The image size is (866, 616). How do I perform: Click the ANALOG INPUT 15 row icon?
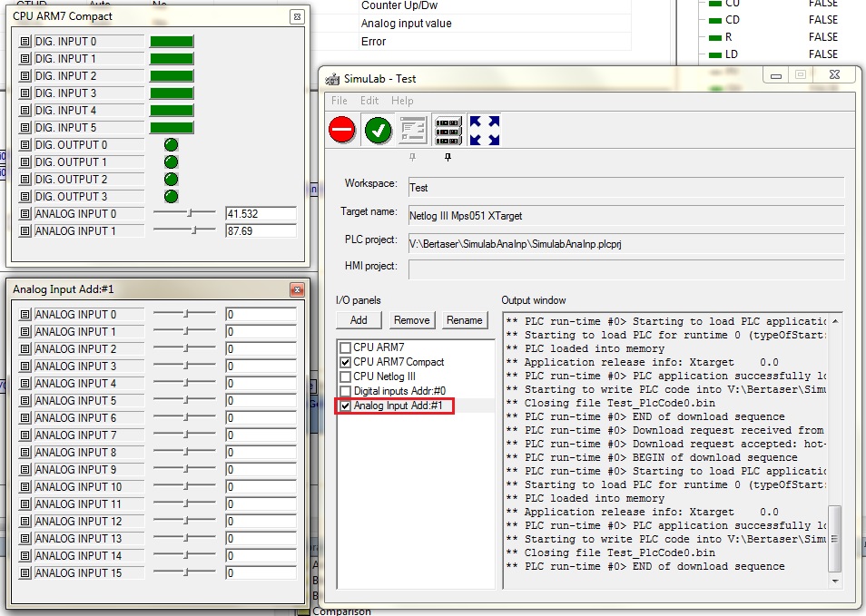click(x=25, y=573)
